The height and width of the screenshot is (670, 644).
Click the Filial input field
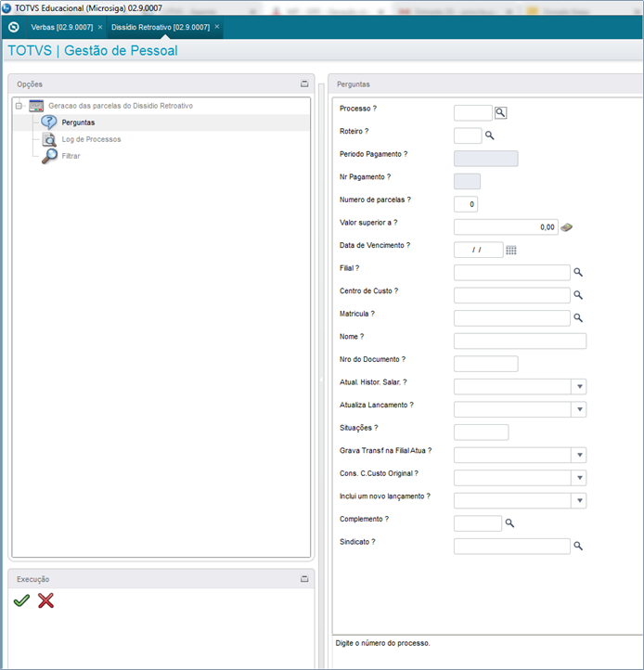[x=512, y=273]
